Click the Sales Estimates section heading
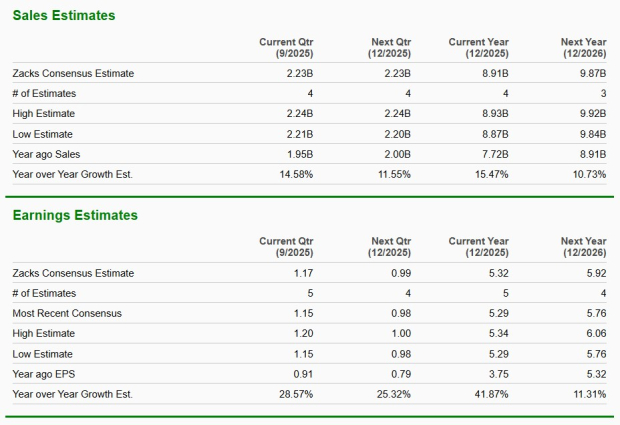The width and height of the screenshot is (620, 425). tap(63, 16)
